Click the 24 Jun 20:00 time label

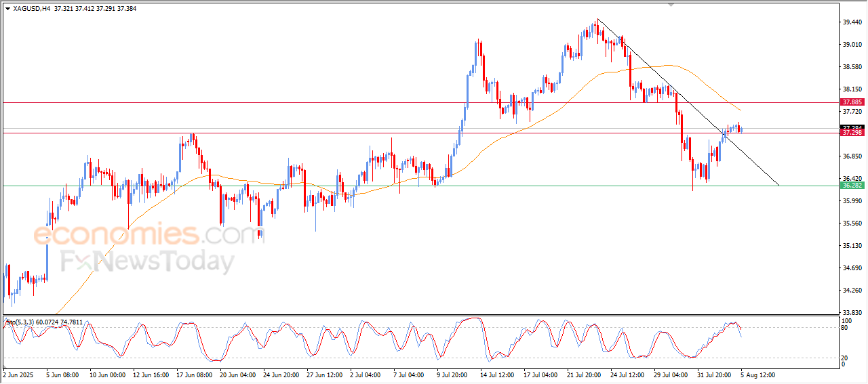[280, 374]
